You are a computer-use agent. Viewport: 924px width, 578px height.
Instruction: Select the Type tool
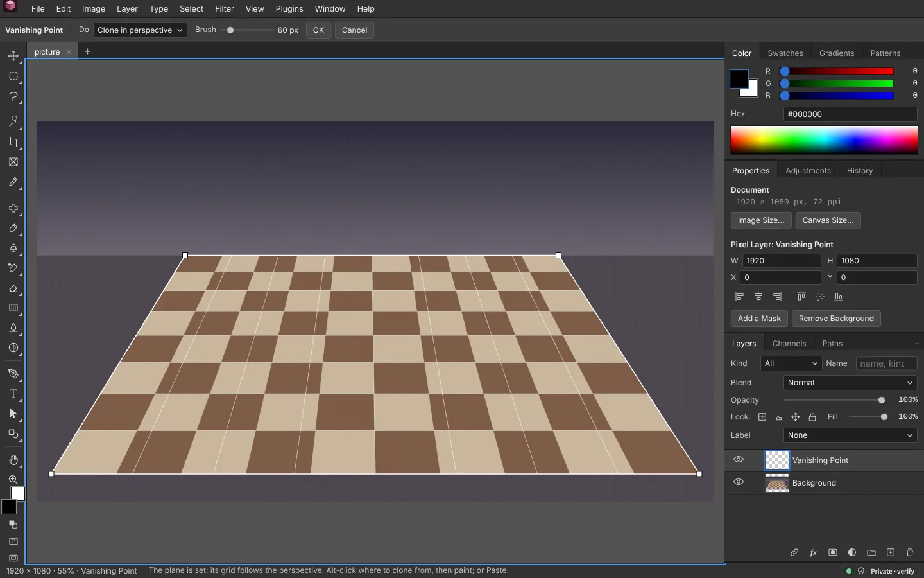click(13, 394)
